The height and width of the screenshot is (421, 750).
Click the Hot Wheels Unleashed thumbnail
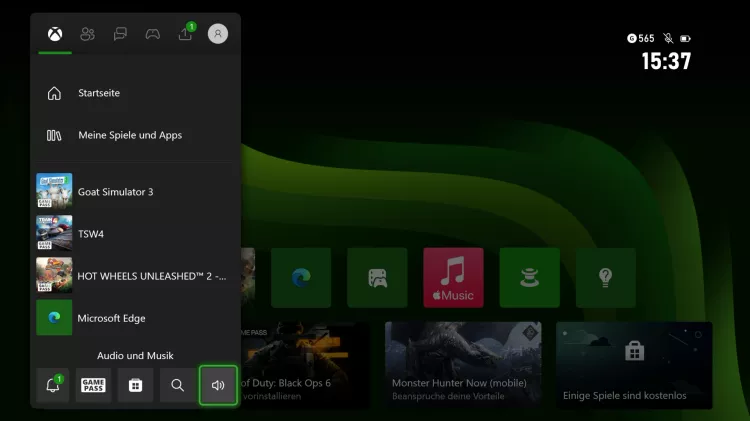click(x=54, y=275)
